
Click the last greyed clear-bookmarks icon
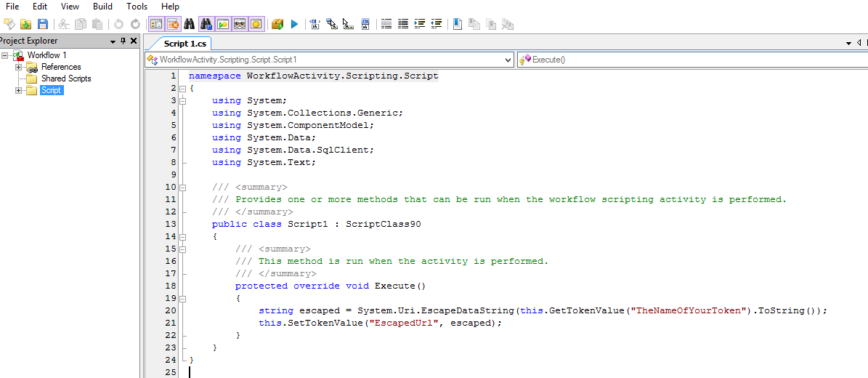click(x=508, y=24)
